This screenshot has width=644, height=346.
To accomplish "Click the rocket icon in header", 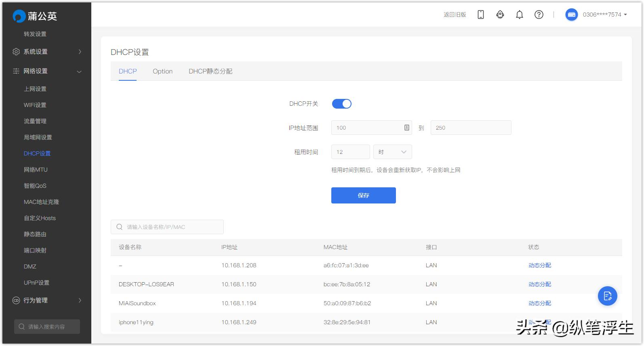I will (x=500, y=15).
